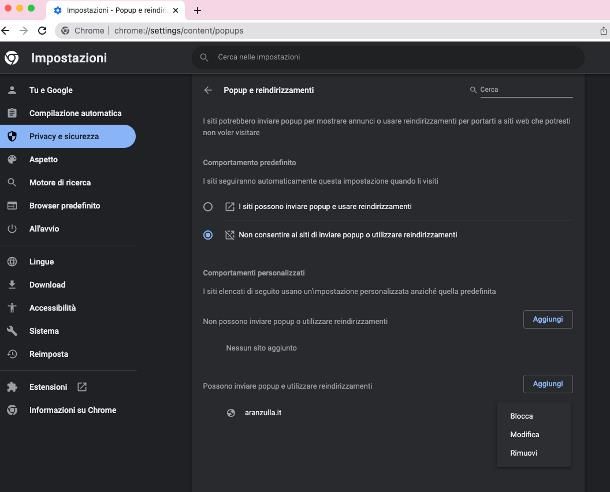The width and height of the screenshot is (610, 492).
Task: Click the magnifier in Cerca nelle impostazioni
Action: click(204, 57)
